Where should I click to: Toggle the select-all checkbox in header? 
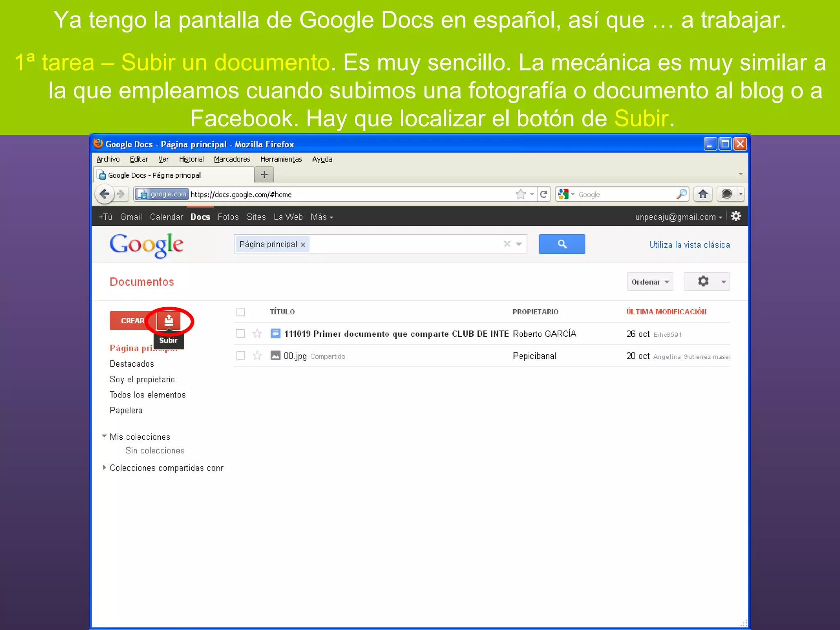click(x=241, y=312)
